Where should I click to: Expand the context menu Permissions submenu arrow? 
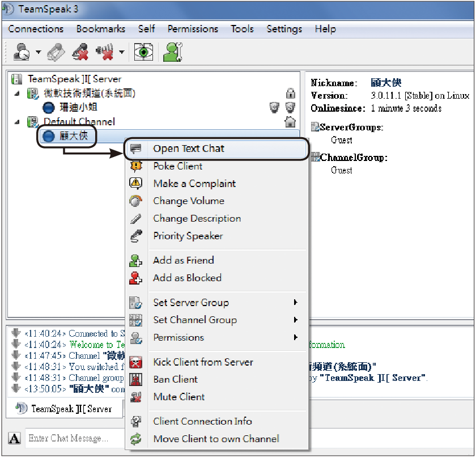pos(295,337)
